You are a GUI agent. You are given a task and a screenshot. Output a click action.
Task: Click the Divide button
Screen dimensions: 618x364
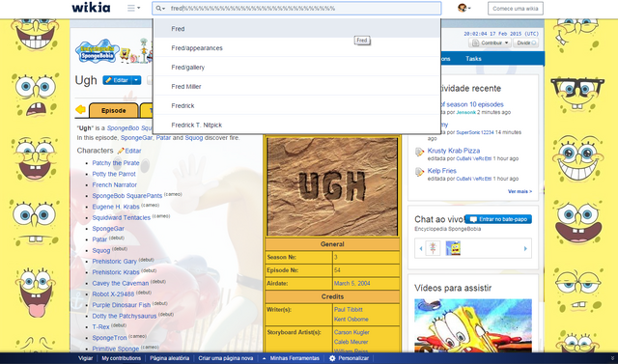(525, 42)
